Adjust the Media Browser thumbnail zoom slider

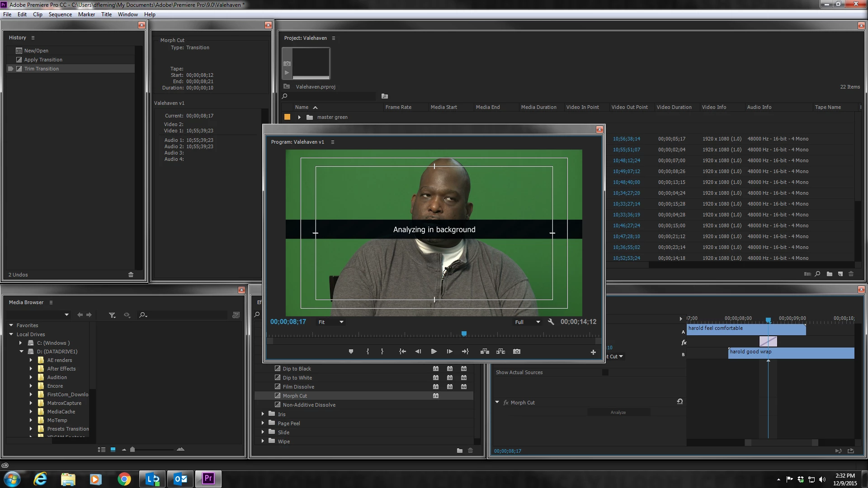tap(132, 450)
